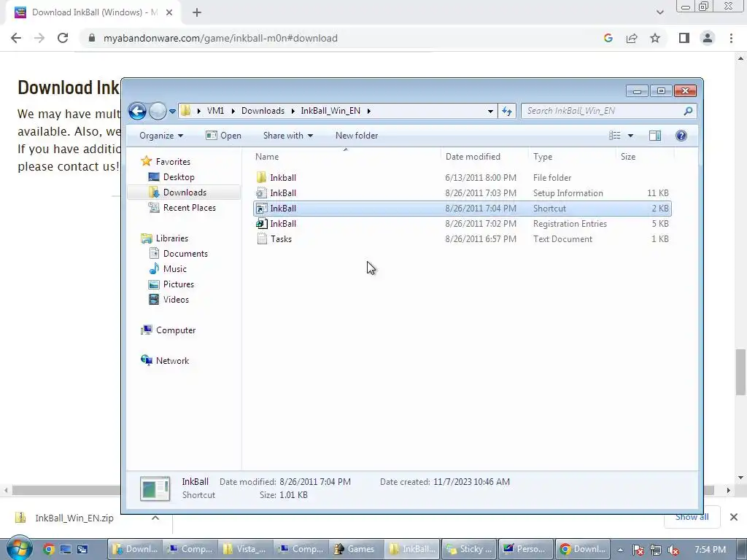Bookmark this page with the star

point(655,38)
